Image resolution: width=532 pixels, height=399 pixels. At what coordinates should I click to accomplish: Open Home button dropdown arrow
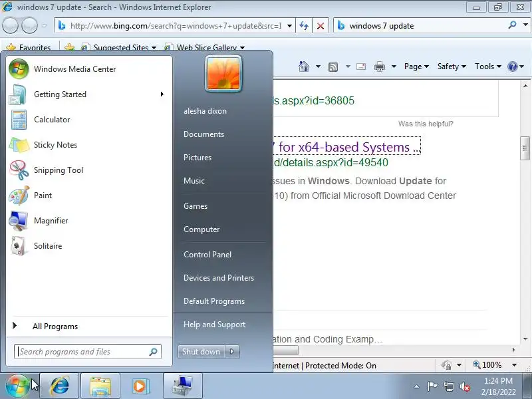[x=318, y=66]
